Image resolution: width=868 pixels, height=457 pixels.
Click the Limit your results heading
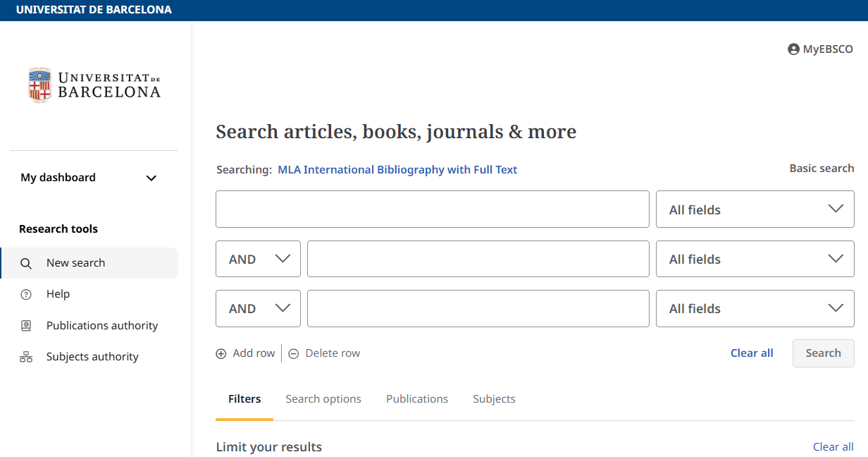coord(269,447)
